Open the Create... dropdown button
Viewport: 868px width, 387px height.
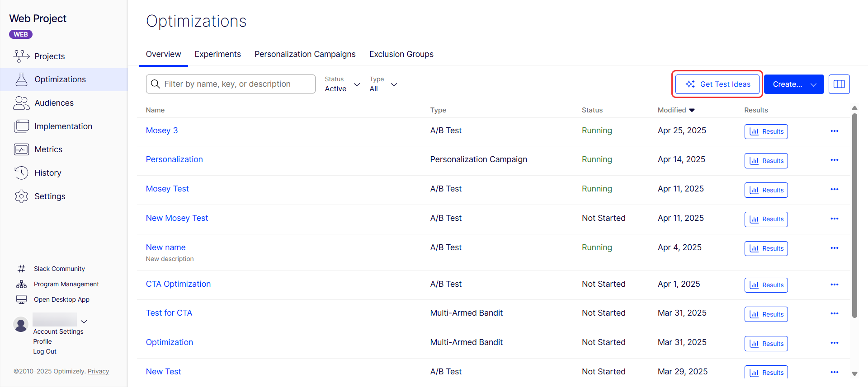794,84
